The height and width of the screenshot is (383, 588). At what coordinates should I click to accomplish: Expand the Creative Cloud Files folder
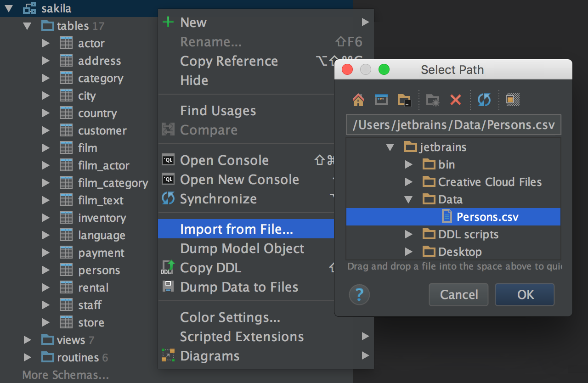point(408,182)
